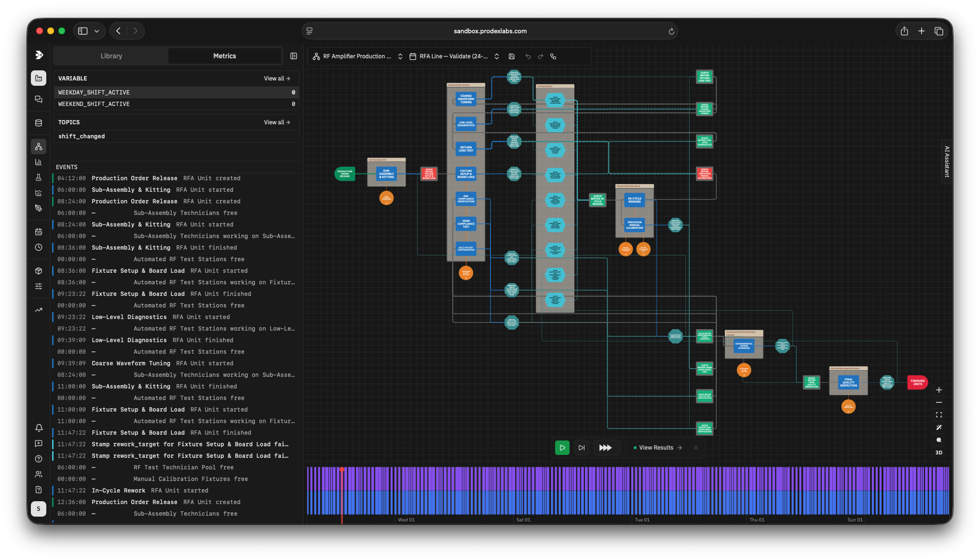
Task: Open the help question-mark circle icon
Action: [x=39, y=459]
